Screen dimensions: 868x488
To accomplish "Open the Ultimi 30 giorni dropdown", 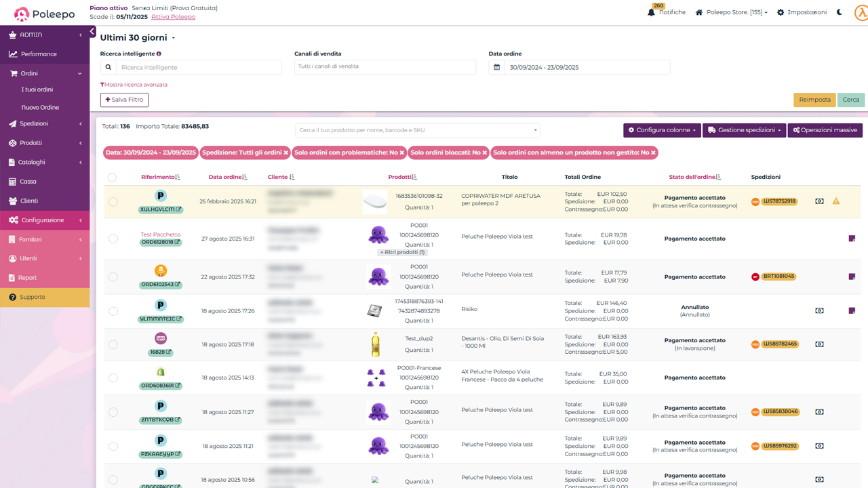I will 138,38.
